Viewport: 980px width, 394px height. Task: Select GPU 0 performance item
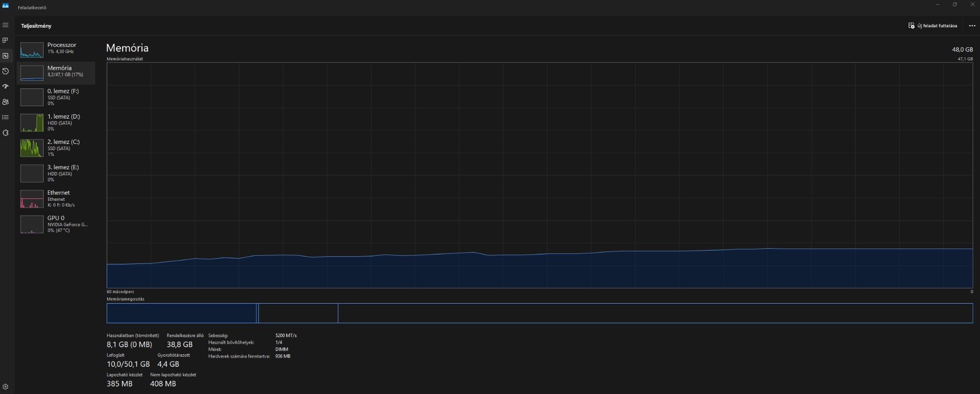click(x=56, y=224)
